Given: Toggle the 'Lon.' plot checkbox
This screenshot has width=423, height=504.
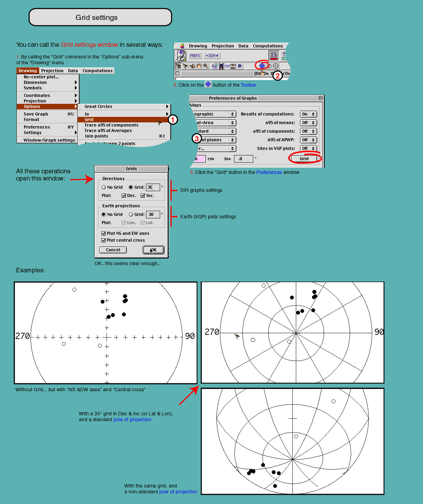Looking at the screenshot, I should point(124,223).
